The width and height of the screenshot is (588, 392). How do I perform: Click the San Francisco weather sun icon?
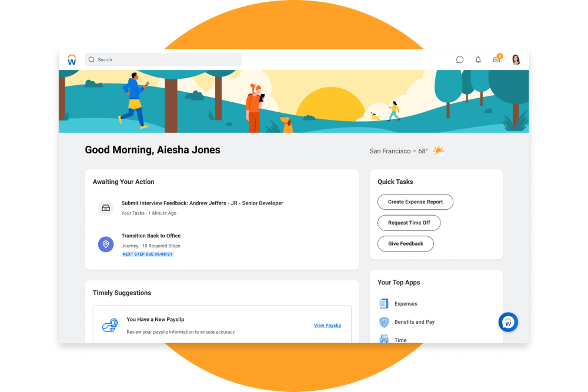tap(439, 151)
